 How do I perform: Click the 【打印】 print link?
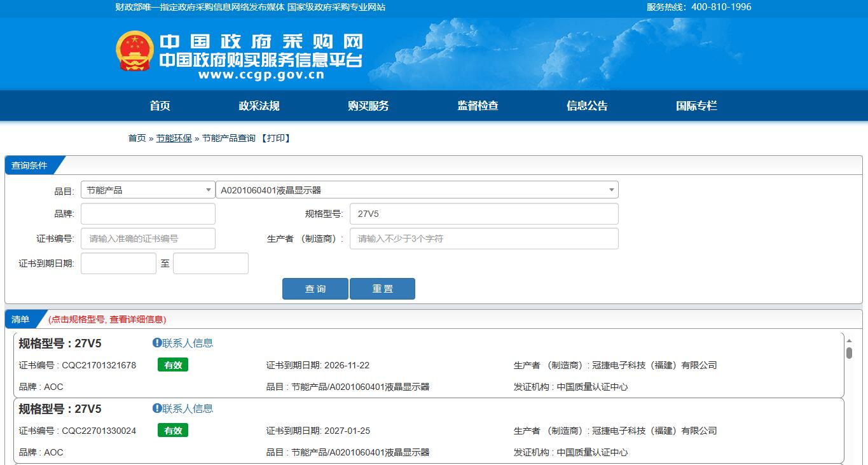(x=276, y=138)
